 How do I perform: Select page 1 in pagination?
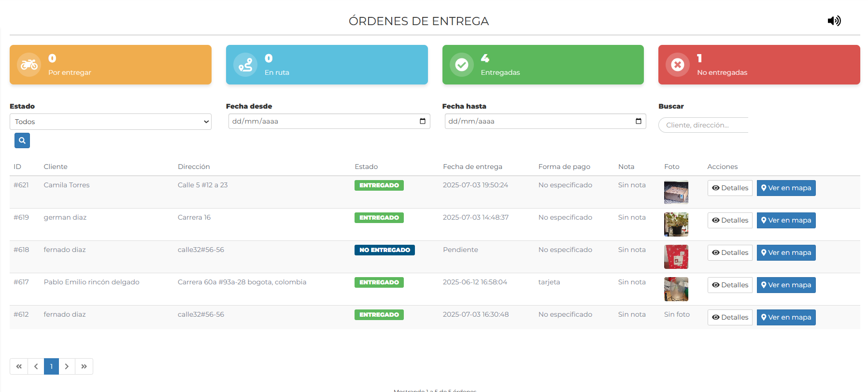(51, 366)
